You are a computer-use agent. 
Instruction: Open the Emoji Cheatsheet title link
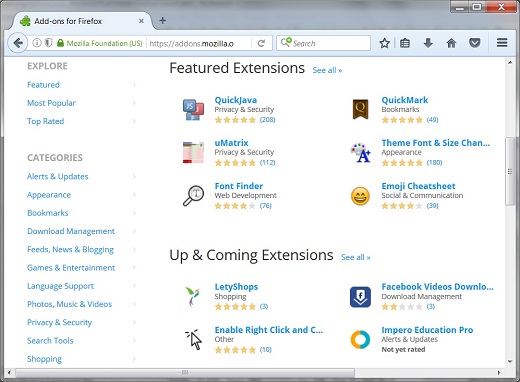coord(418,186)
